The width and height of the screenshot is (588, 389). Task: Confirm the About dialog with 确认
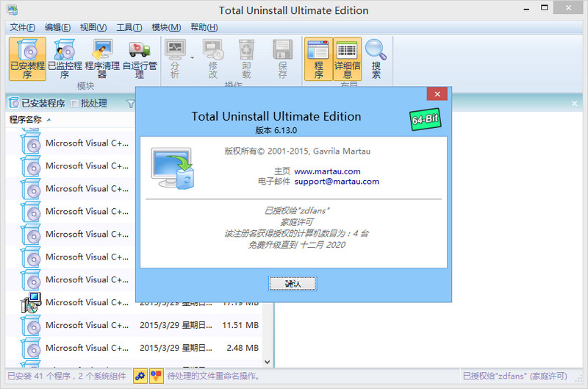pos(293,284)
